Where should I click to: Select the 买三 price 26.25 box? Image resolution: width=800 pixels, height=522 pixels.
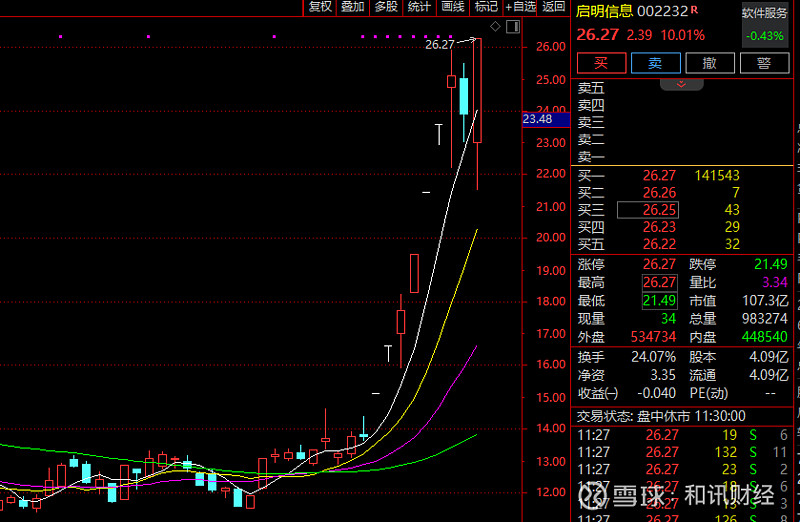tap(640, 209)
